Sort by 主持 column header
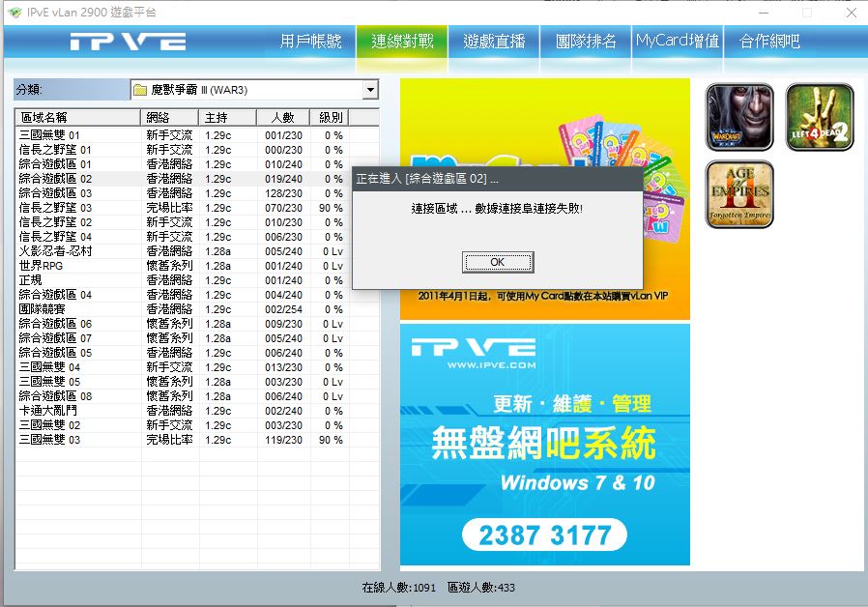The height and width of the screenshot is (607, 868). [x=227, y=117]
